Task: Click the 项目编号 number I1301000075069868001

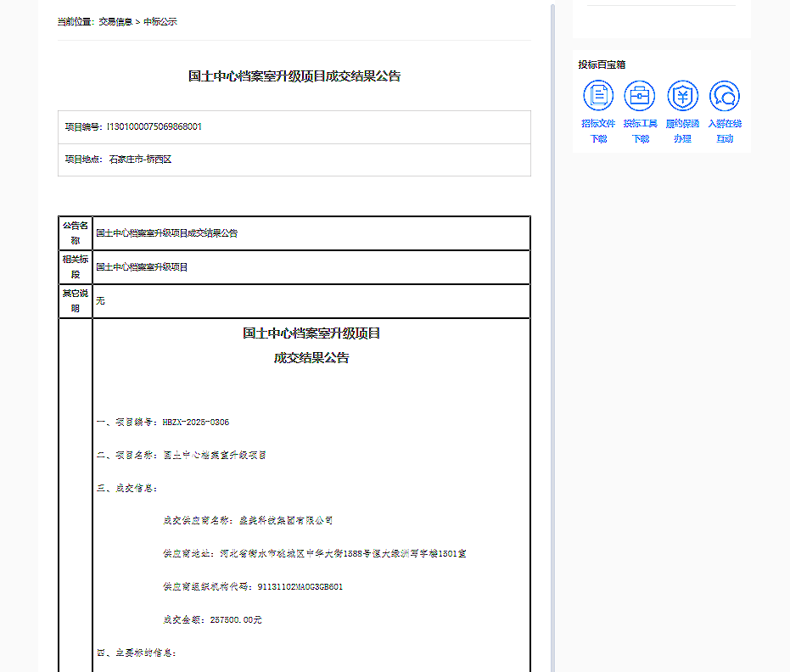Action: coord(154,127)
